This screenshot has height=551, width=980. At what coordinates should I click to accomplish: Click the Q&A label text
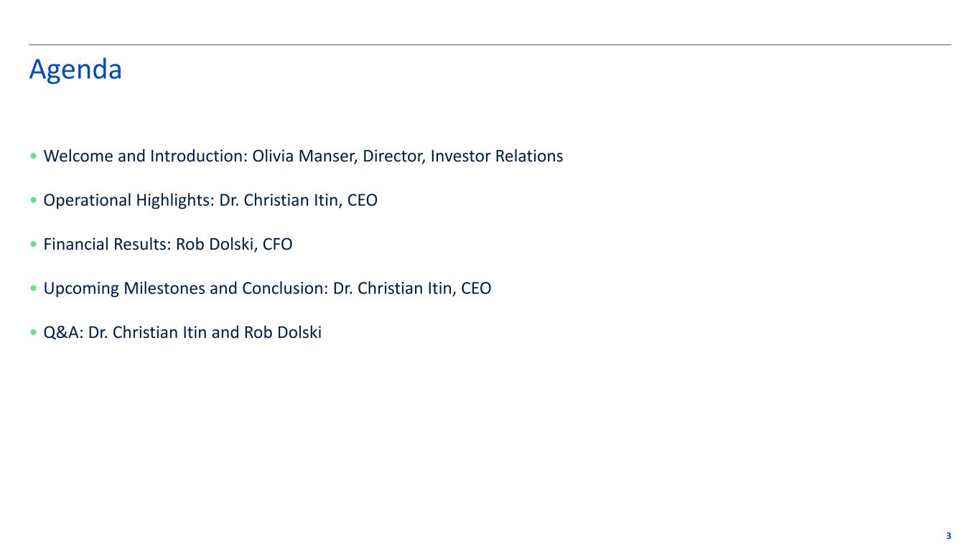click(63, 334)
